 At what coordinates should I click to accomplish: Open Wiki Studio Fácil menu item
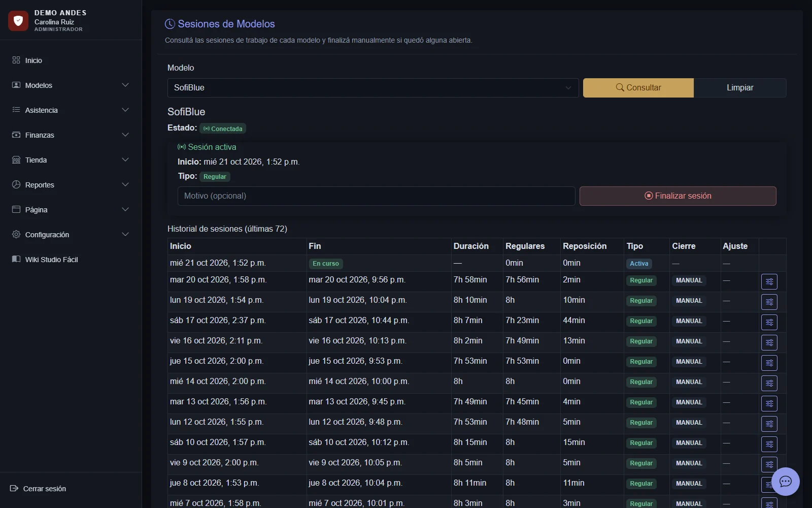point(71,259)
